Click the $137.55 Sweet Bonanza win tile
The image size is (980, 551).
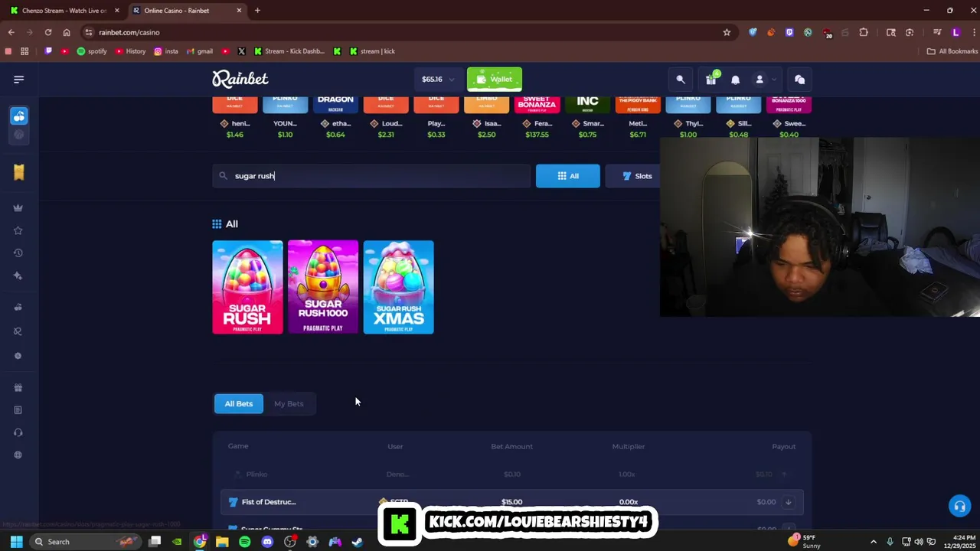pos(537,119)
